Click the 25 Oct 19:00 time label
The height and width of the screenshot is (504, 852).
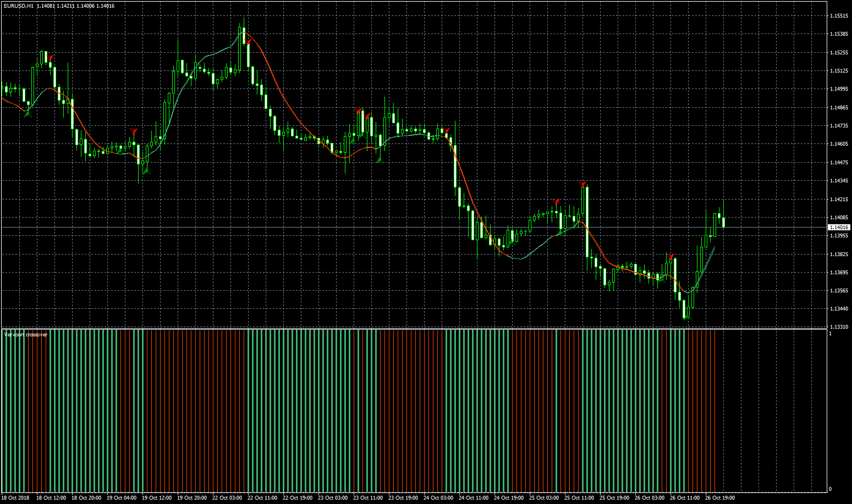tap(614, 498)
